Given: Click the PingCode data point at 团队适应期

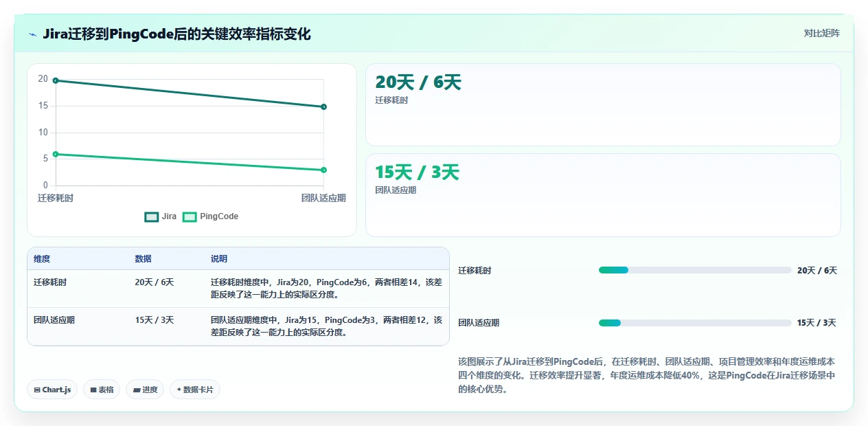Looking at the screenshot, I should [x=323, y=170].
